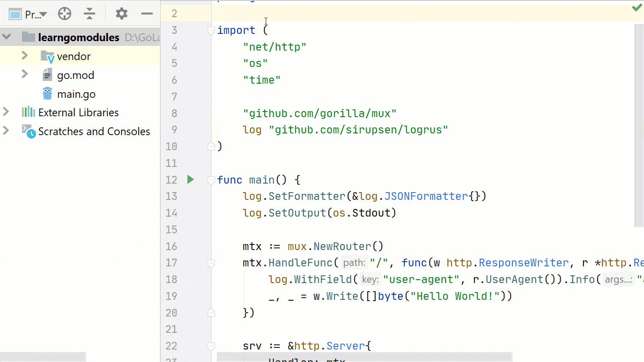Collapse all nodes using the collapse-all icon
This screenshot has height=362, width=644.
[x=89, y=13]
